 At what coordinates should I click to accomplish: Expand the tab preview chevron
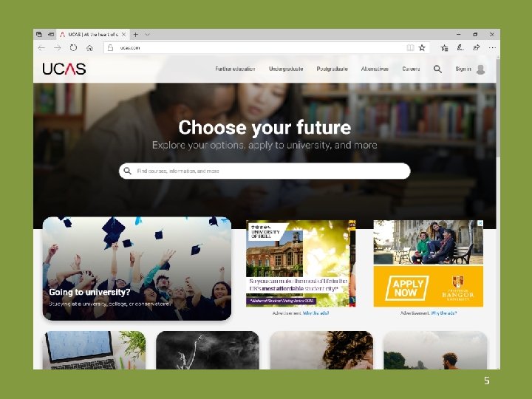point(147,34)
